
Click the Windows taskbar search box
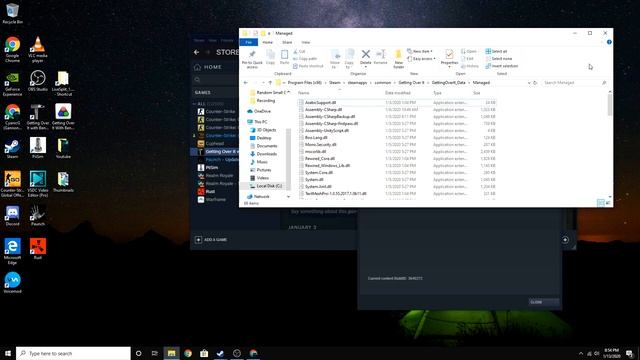73,353
